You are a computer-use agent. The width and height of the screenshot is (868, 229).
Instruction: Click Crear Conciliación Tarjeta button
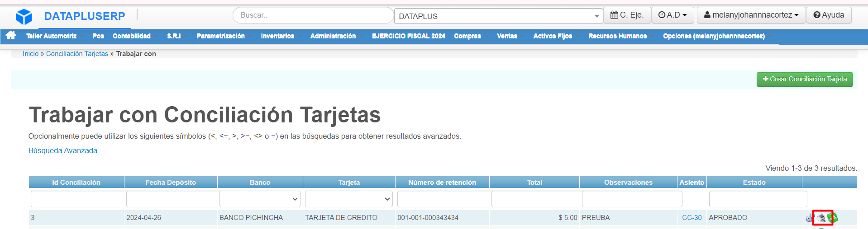(x=805, y=79)
